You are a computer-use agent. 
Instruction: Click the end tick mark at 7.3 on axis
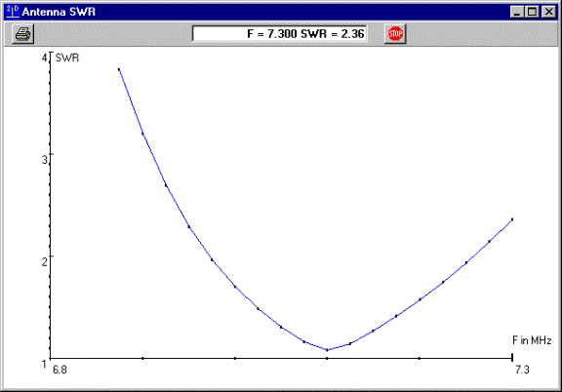tap(512, 357)
